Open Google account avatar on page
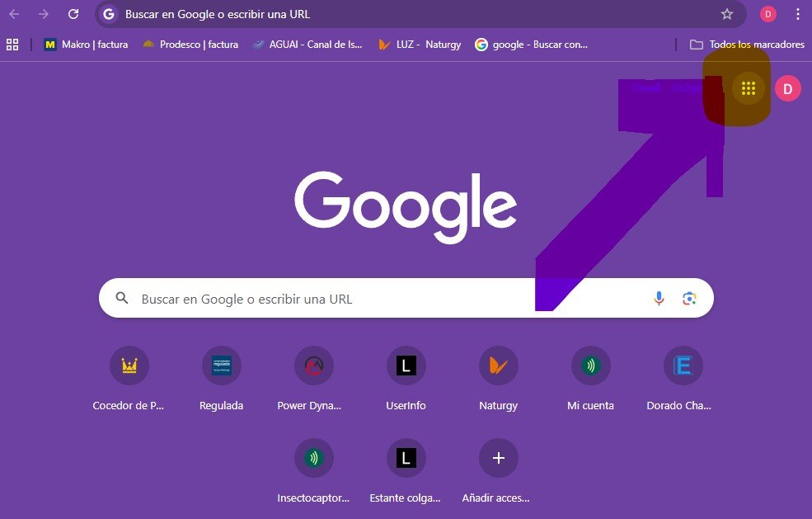812x519 pixels. (x=787, y=88)
